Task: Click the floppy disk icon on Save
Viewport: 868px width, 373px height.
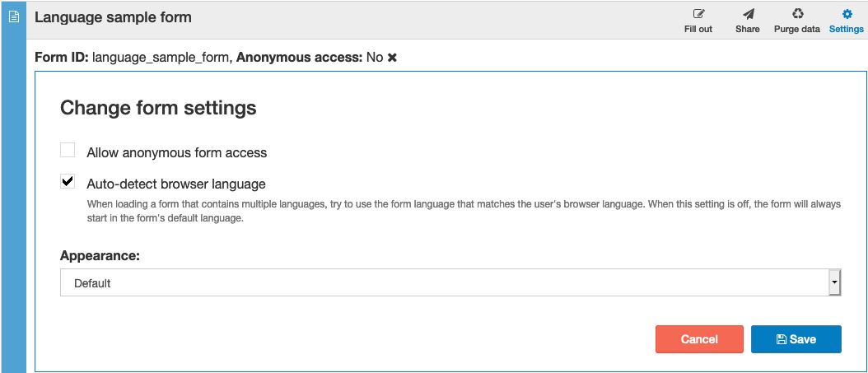Action: [781, 339]
